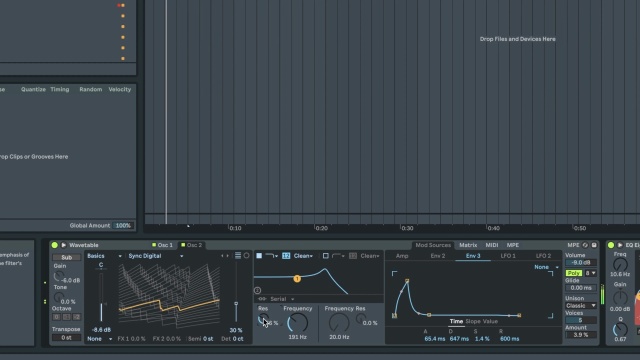Select the LFO 1 tab
Image resolution: width=640 pixels, height=360 pixels.
click(508, 256)
